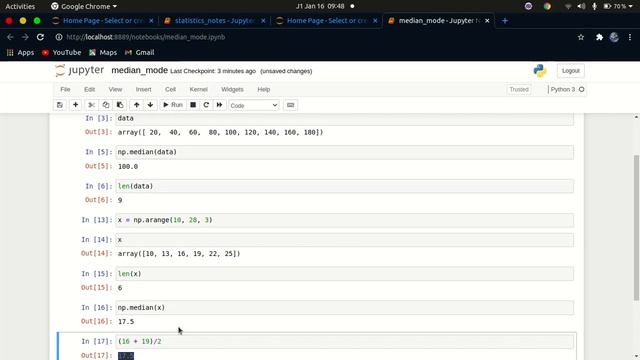Open the Chrome profile avatar
Viewport: 640px width, 360px height.
(x=614, y=37)
